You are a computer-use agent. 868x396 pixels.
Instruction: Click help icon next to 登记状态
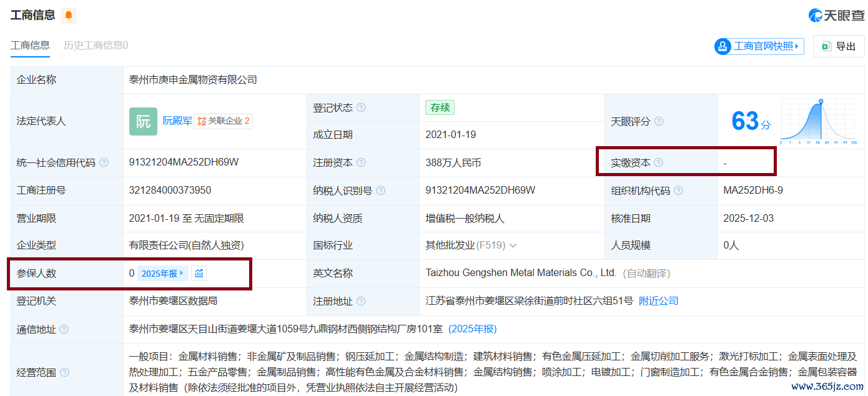361,107
